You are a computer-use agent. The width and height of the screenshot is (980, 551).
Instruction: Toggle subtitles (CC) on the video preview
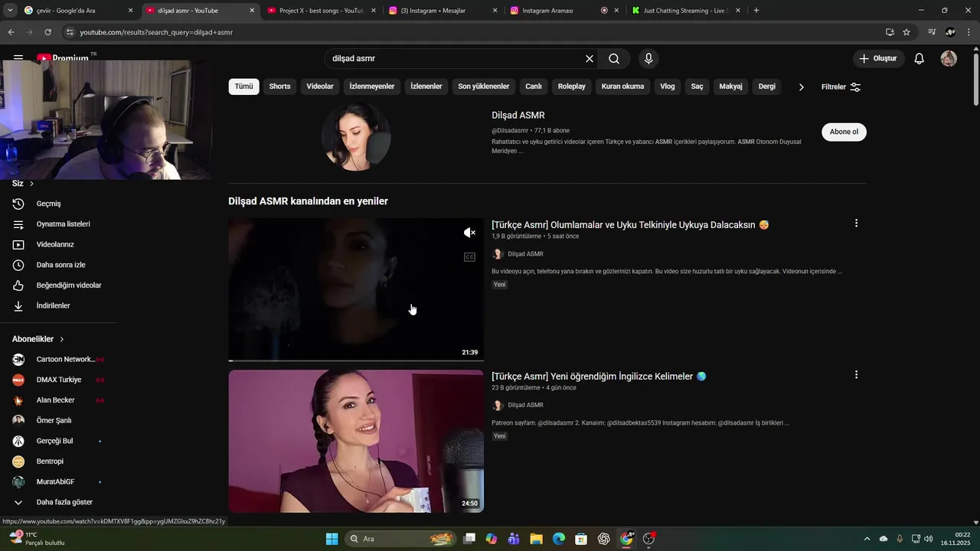pyautogui.click(x=469, y=257)
